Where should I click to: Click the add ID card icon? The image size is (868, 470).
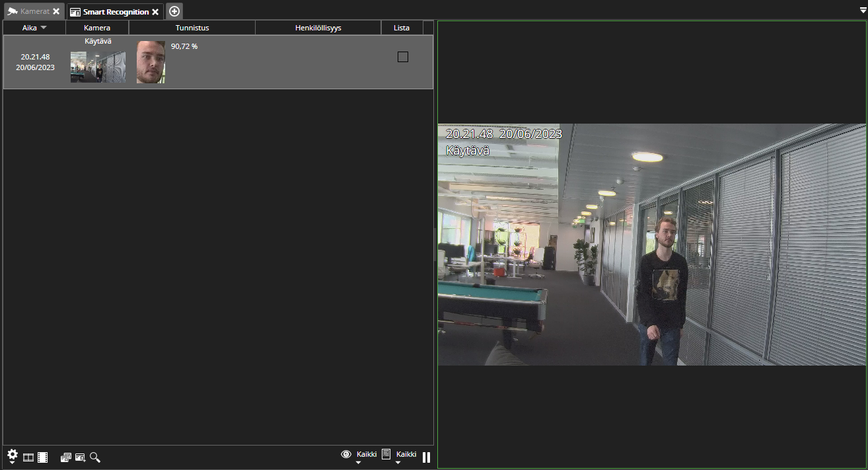pos(81,457)
